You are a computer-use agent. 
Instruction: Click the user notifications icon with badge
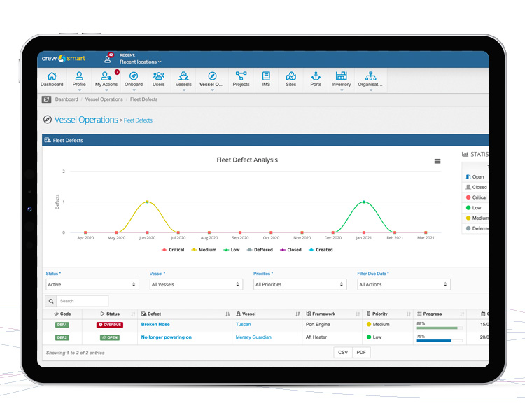108,58
